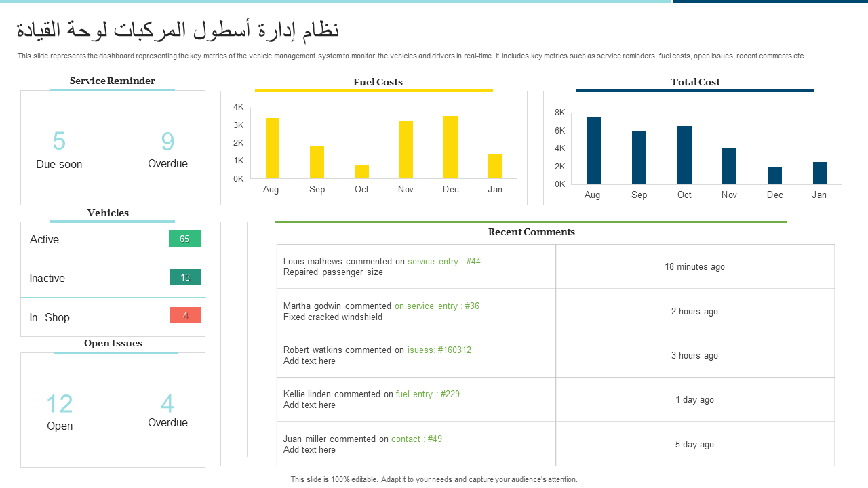Click the Vehicles section heading
868x488 pixels.
click(108, 213)
